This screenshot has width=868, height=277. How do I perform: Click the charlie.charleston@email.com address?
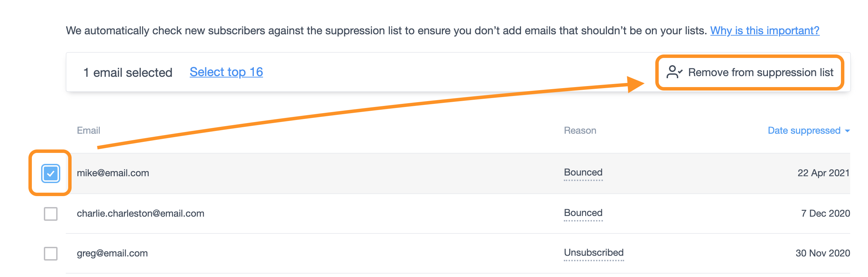point(140,214)
